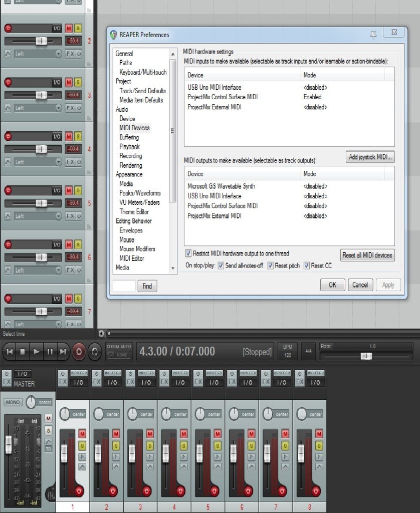The height and width of the screenshot is (513, 420).
Task: Toggle Send all-notes-off checkbox
Action: (x=221, y=266)
